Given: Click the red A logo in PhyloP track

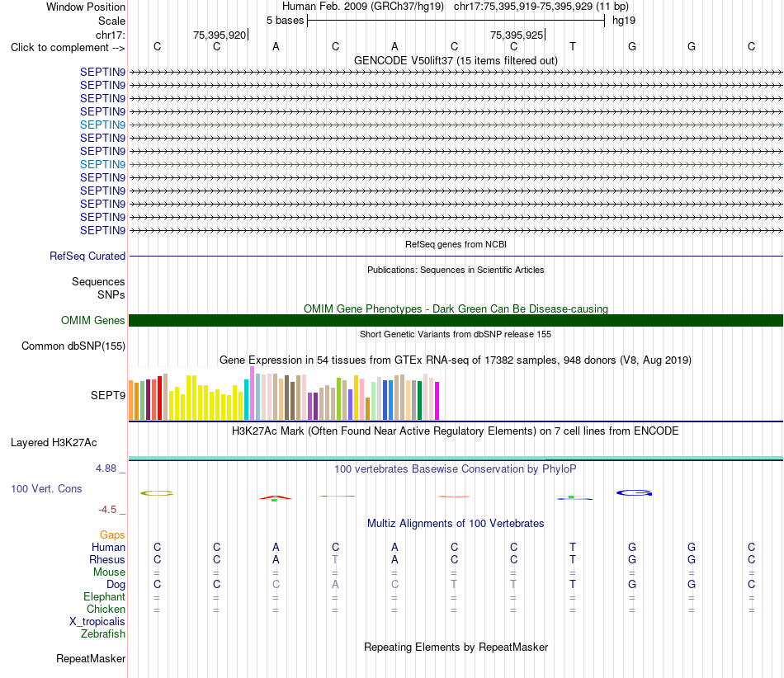Looking at the screenshot, I should click(x=275, y=497).
